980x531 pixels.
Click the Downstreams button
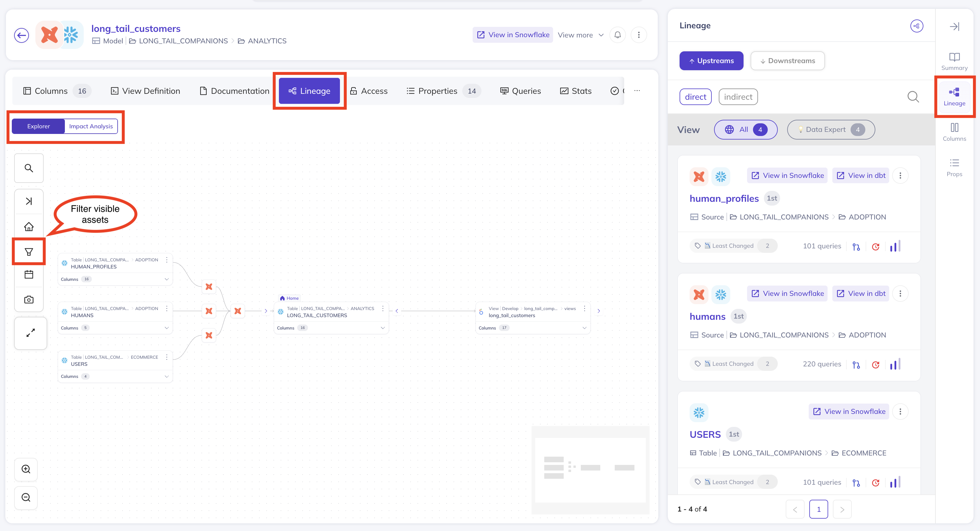coord(787,61)
